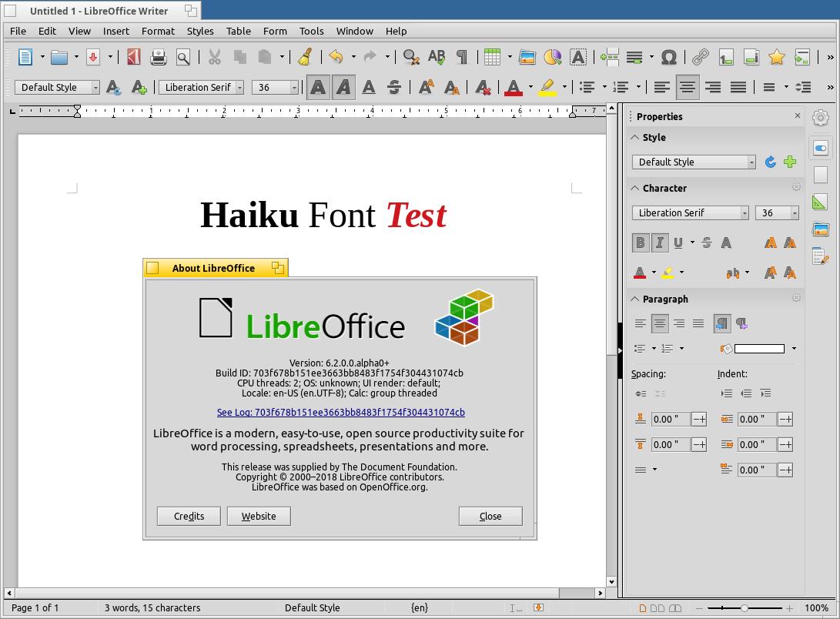Open Liberation Serif dropdown in sidebar
This screenshot has width=840, height=619.
click(745, 212)
